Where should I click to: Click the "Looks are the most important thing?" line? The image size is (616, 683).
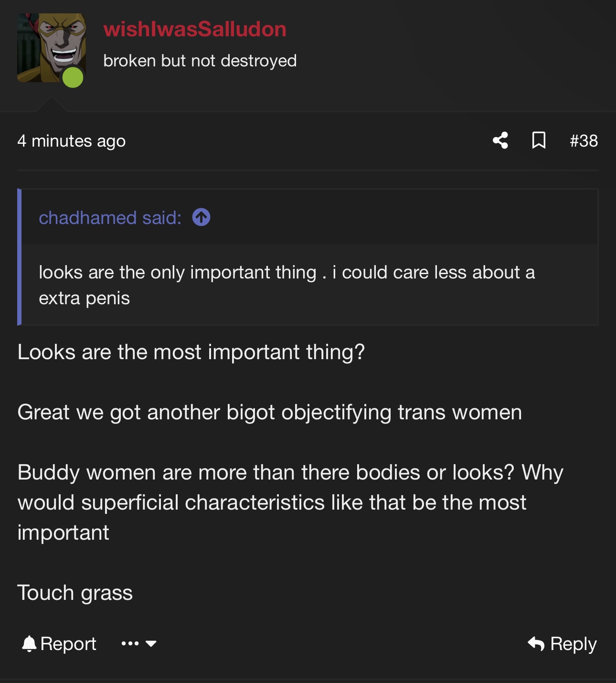coord(191,352)
